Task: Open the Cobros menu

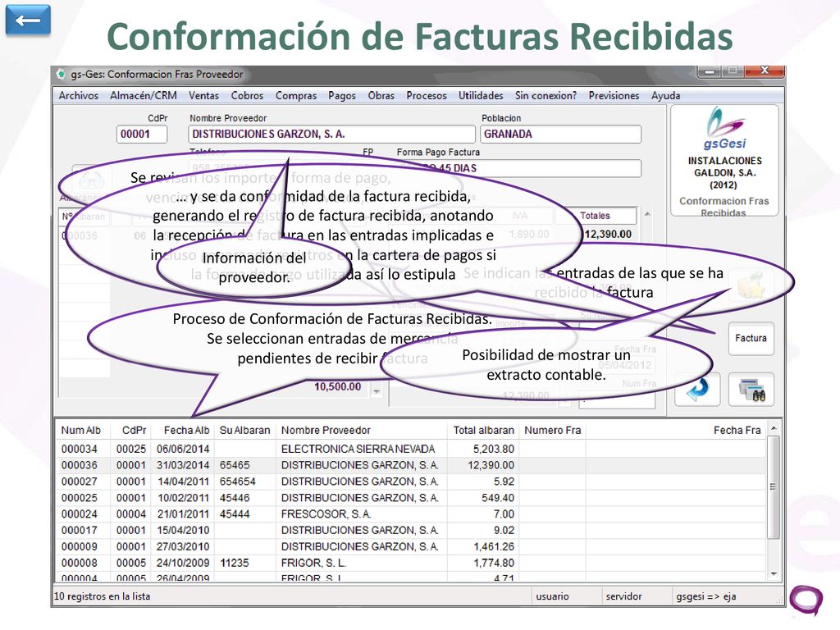Action: click(x=247, y=95)
